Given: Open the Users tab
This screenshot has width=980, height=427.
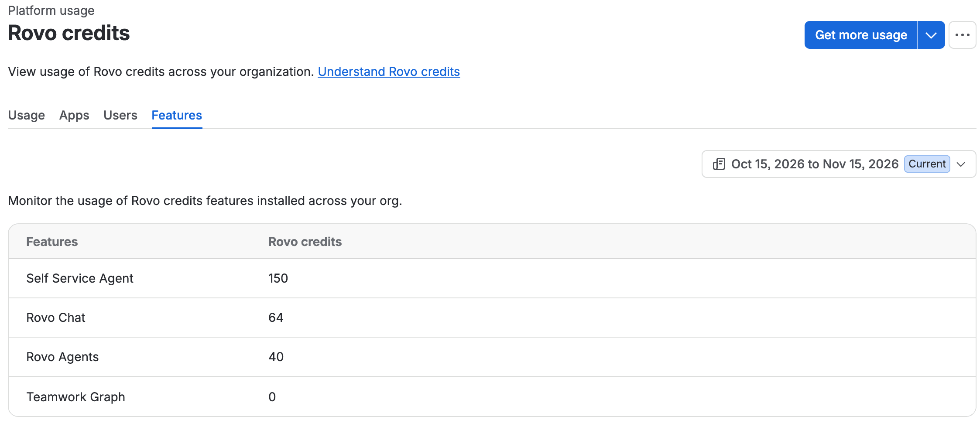Looking at the screenshot, I should (x=120, y=115).
